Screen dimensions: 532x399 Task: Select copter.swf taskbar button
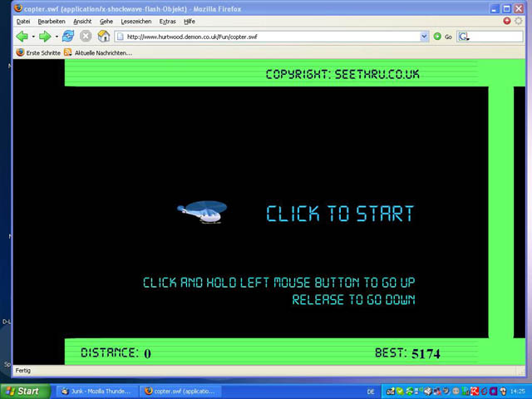pos(181,392)
